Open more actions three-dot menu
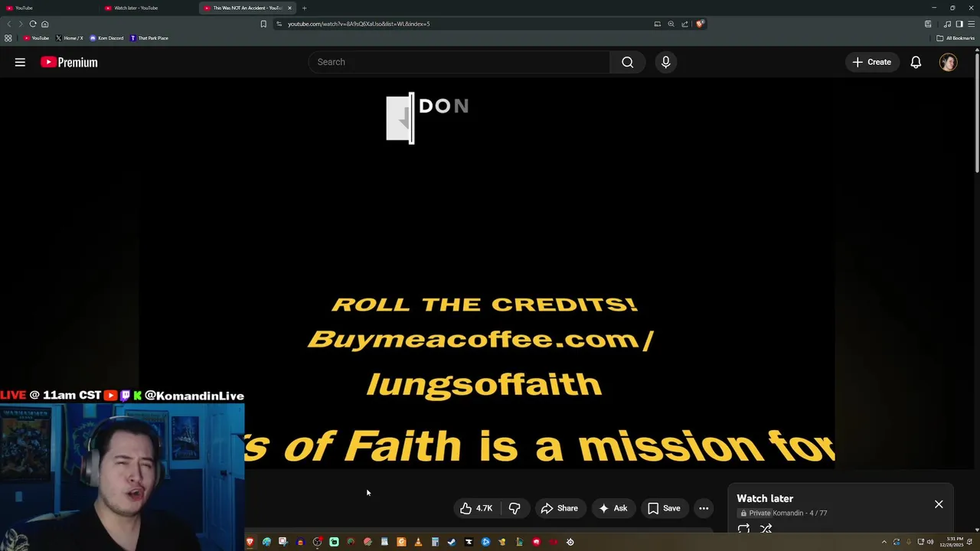Screen dimensions: 980x551 [x=704, y=508]
